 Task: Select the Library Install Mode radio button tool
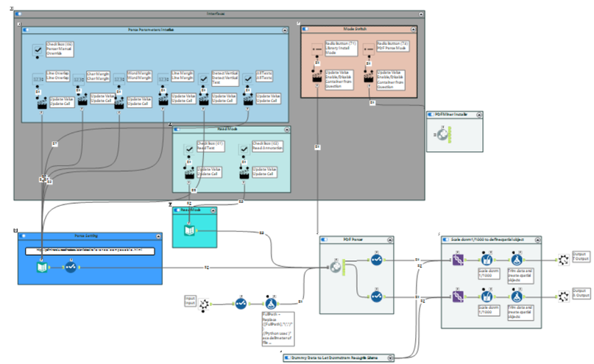coord(317,49)
